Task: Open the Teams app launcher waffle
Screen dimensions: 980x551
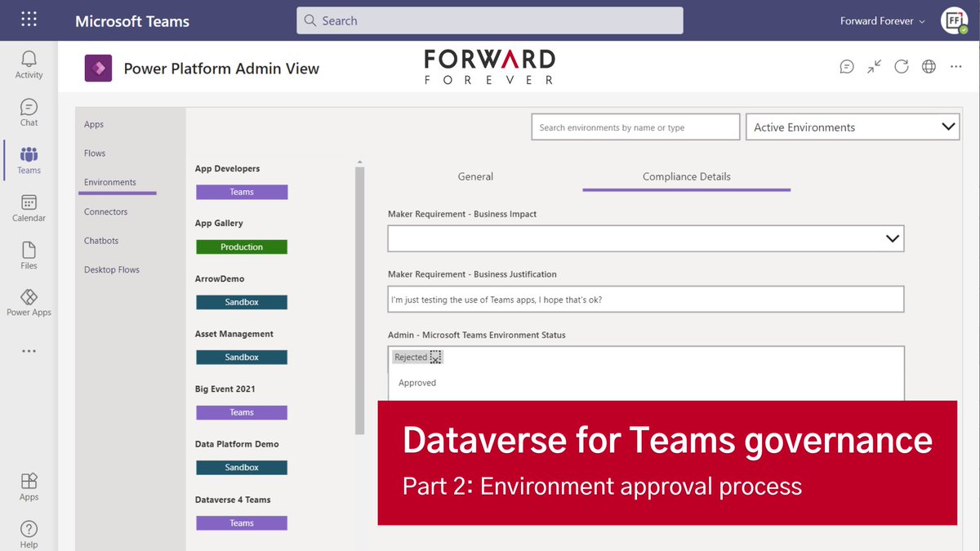Action: [x=29, y=20]
